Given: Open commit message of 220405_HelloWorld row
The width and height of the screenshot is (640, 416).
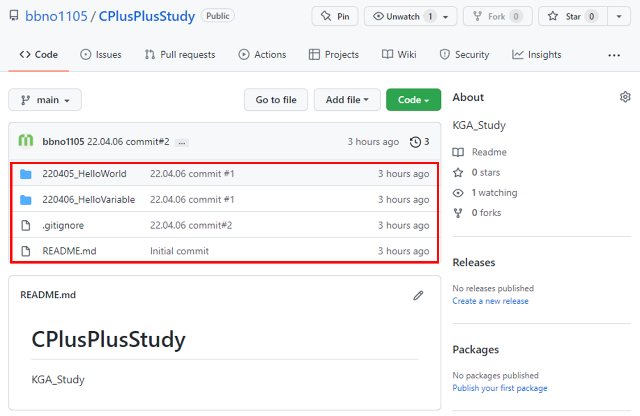Looking at the screenshot, I should tap(192, 174).
